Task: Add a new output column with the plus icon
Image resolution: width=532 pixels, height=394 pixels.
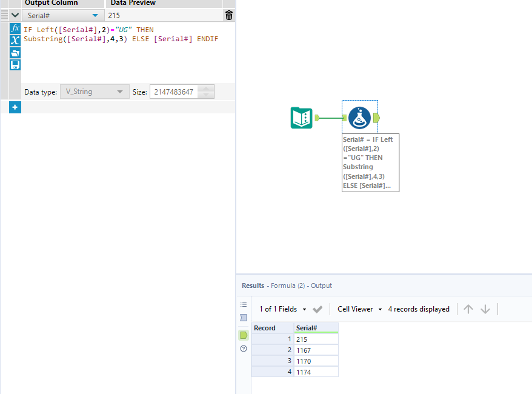Action: 15,107
